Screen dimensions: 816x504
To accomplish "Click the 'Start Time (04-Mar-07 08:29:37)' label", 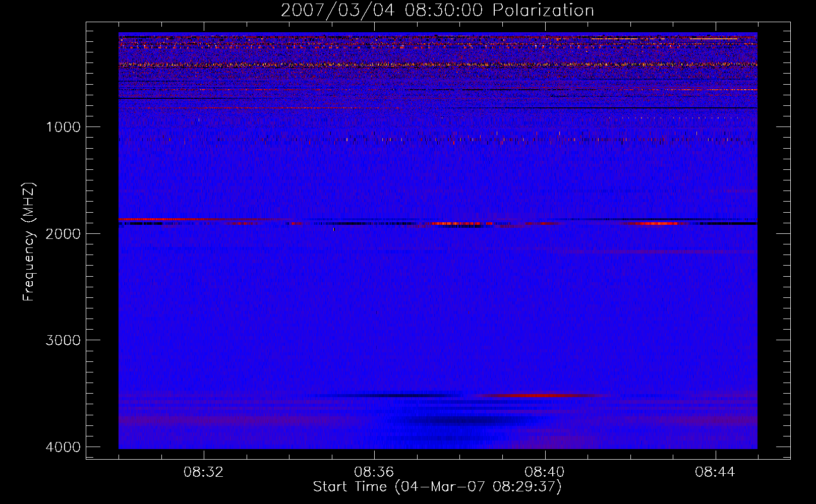I will click(437, 487).
